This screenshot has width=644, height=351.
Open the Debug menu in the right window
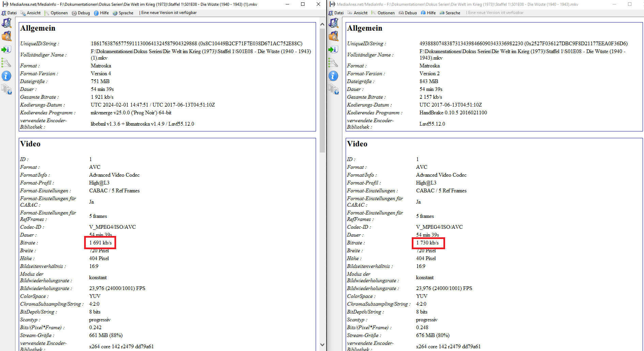coord(408,13)
